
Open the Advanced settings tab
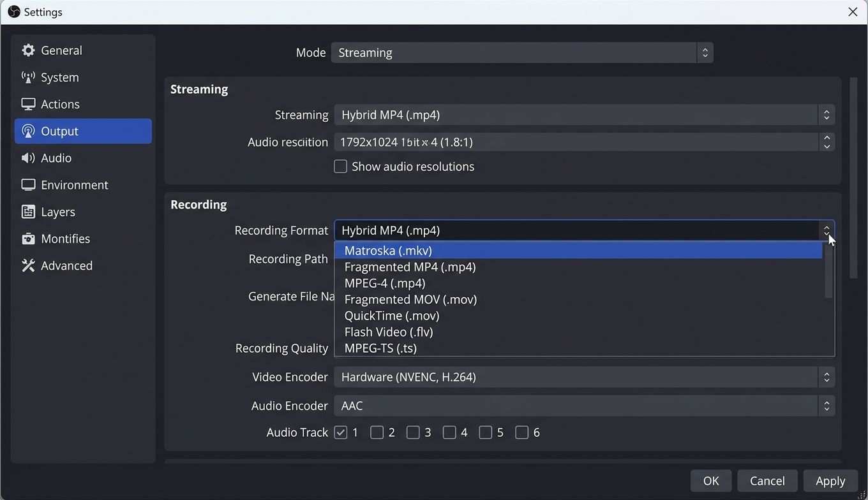tap(83, 265)
